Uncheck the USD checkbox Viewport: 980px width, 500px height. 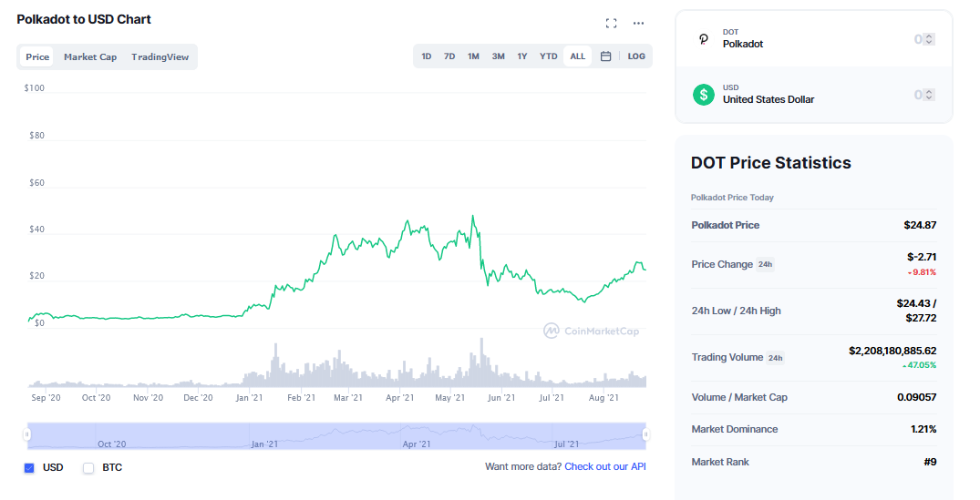point(29,468)
